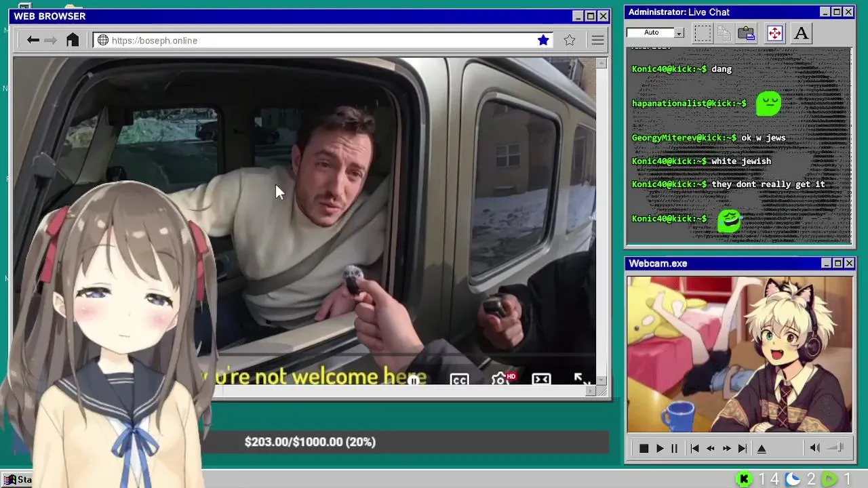Image resolution: width=868 pixels, height=488 pixels.
Task: Toggle theater mode on the video player
Action: 541,379
